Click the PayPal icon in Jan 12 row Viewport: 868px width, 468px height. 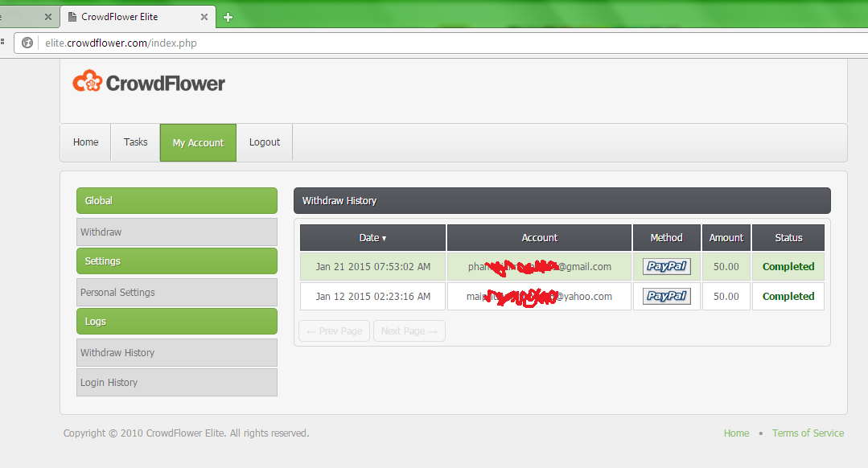pyautogui.click(x=667, y=297)
